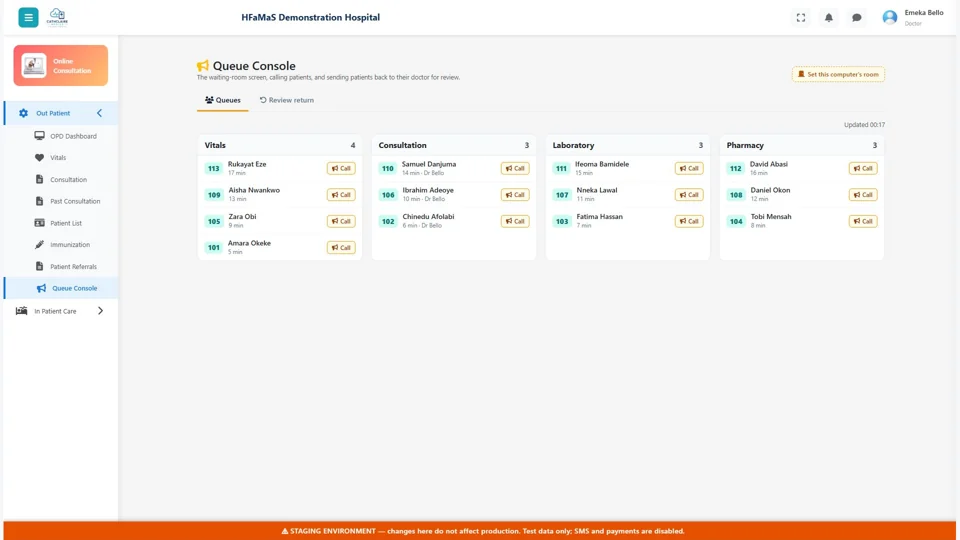Call patient Daniel Okon

coord(863,195)
